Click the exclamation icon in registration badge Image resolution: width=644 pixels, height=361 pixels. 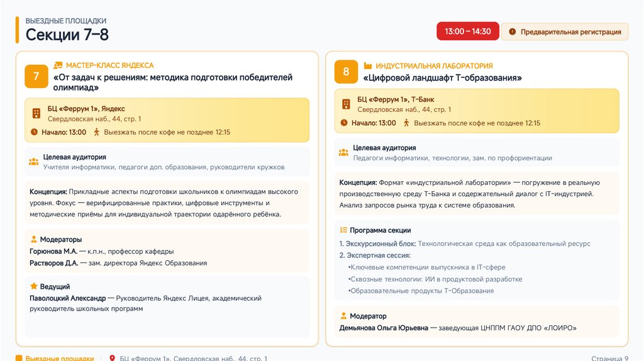click(x=512, y=31)
